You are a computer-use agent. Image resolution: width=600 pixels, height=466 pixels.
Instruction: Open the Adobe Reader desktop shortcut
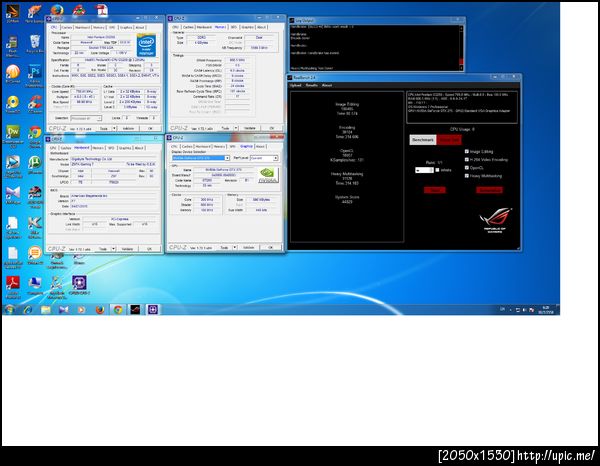(x=13, y=287)
